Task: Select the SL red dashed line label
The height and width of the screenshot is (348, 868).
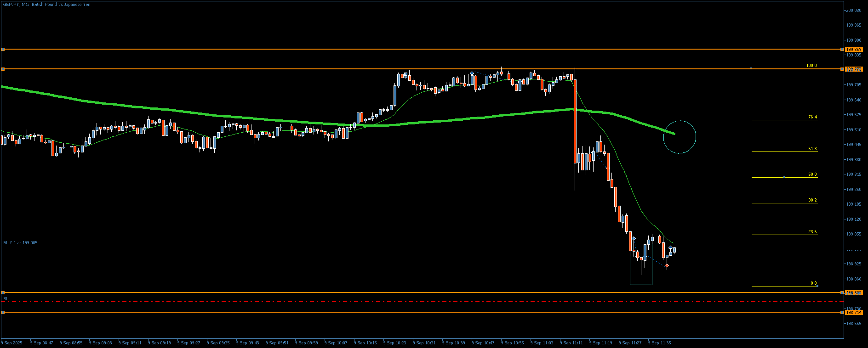Action: (x=6, y=298)
